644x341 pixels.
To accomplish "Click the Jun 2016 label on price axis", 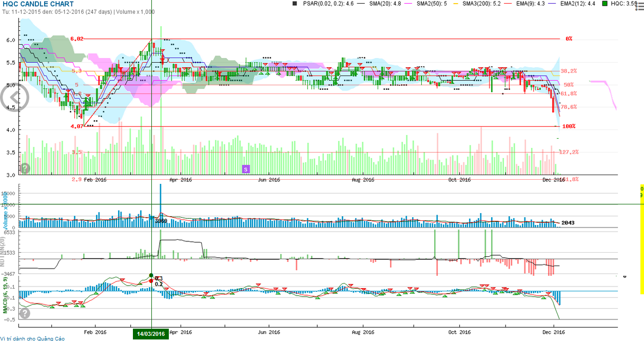I will 268,180.
